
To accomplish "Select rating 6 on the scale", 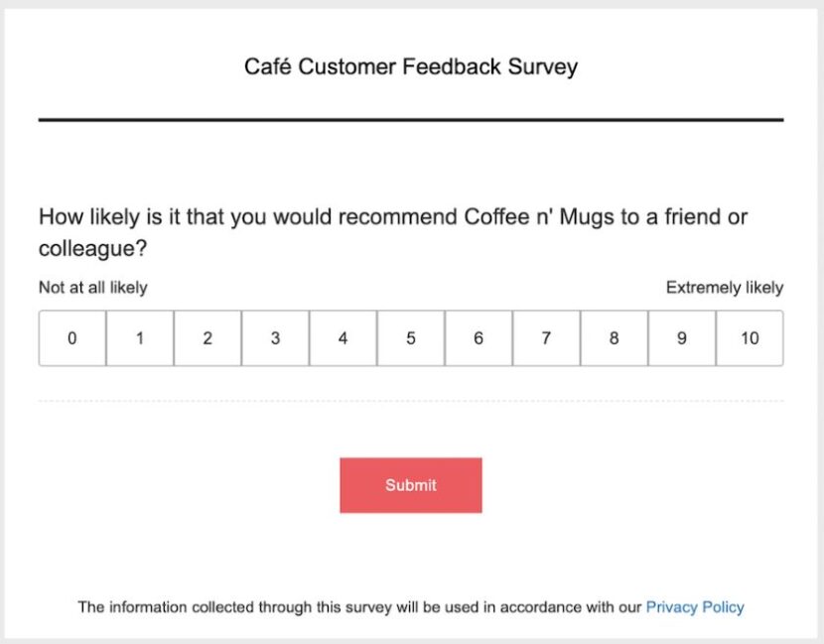I will 479,337.
